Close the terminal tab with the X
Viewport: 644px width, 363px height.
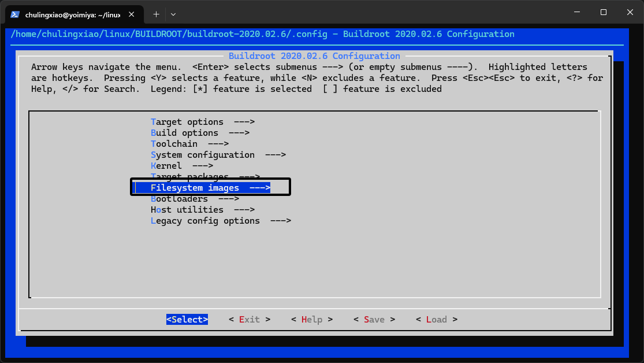pyautogui.click(x=132, y=14)
